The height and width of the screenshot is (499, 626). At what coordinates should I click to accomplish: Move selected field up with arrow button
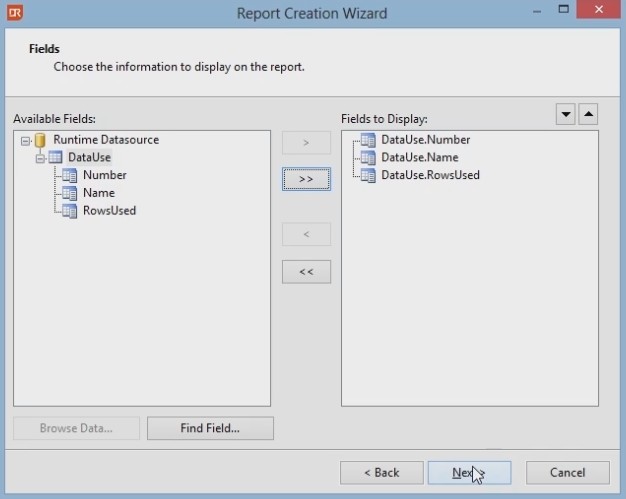(589, 114)
